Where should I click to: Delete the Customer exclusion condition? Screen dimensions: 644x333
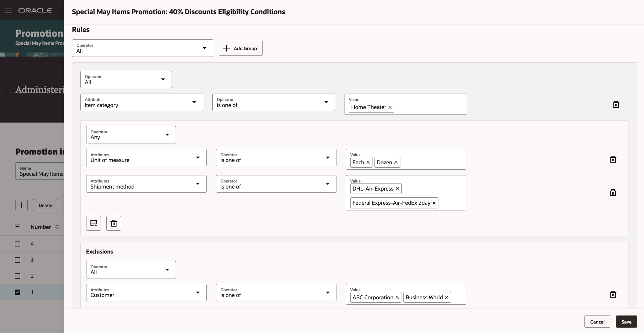click(613, 294)
